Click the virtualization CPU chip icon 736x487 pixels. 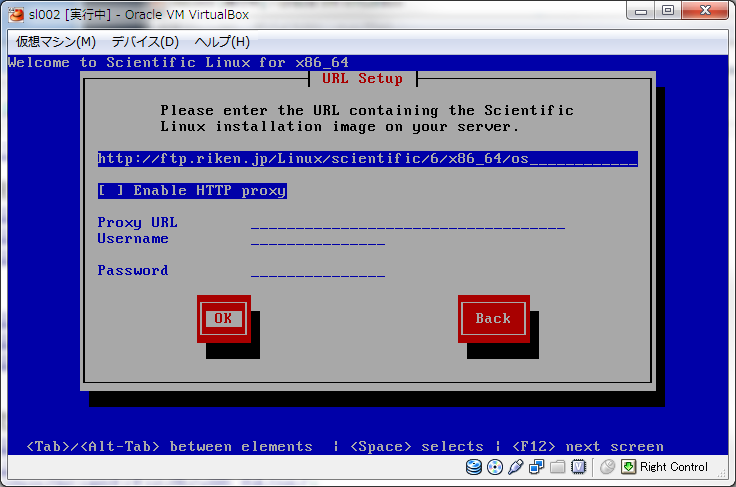tap(579, 467)
